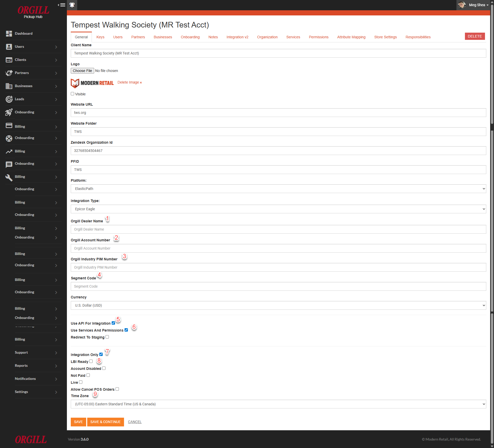This screenshot has height=448, width=494.
Task: Expand the Users sidebar chevron
Action: pyautogui.click(x=56, y=47)
